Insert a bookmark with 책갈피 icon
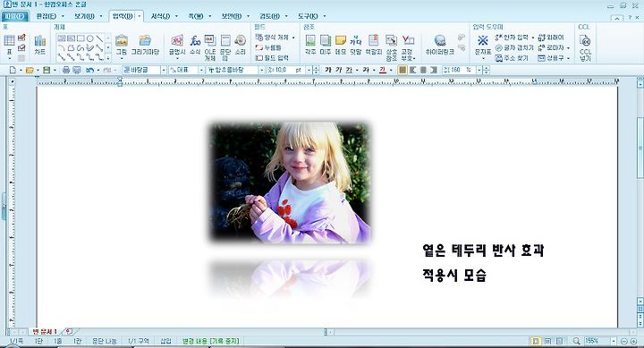The image size is (644, 348). (373, 45)
